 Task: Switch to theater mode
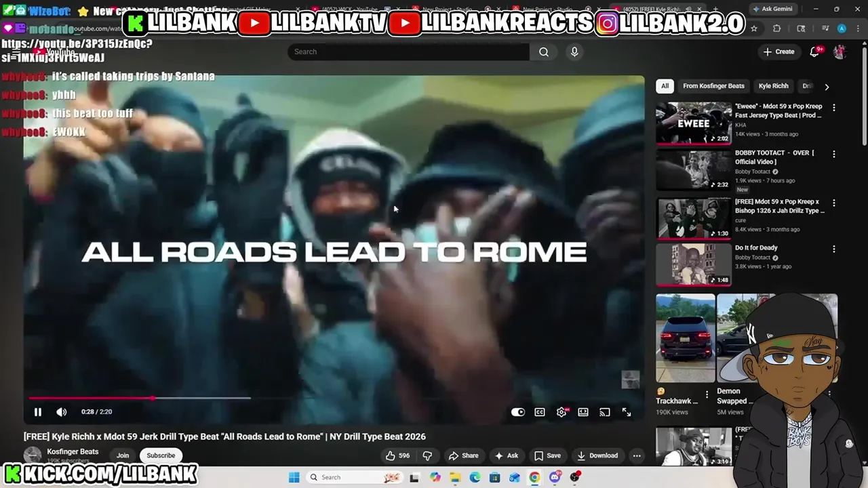pos(583,412)
